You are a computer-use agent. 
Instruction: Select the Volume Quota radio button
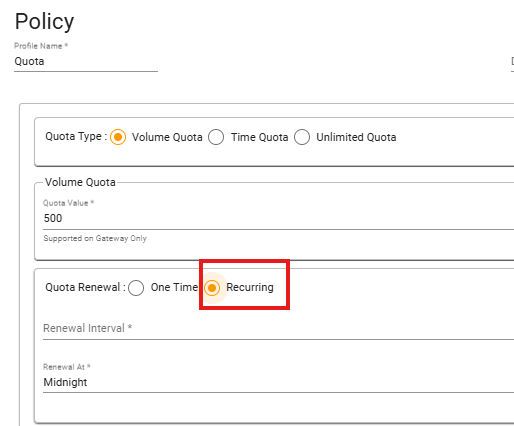[x=118, y=137]
